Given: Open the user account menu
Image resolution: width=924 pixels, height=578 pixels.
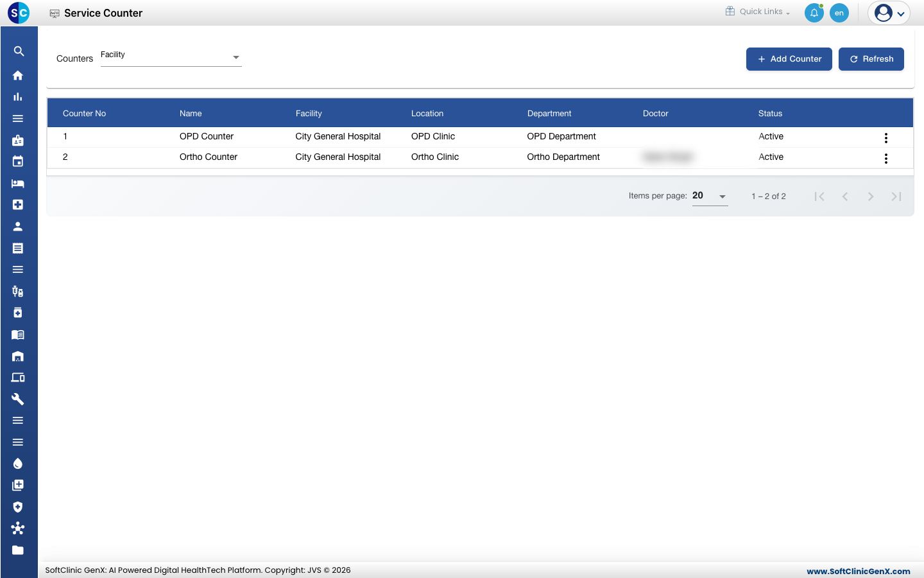Looking at the screenshot, I should [x=889, y=13].
